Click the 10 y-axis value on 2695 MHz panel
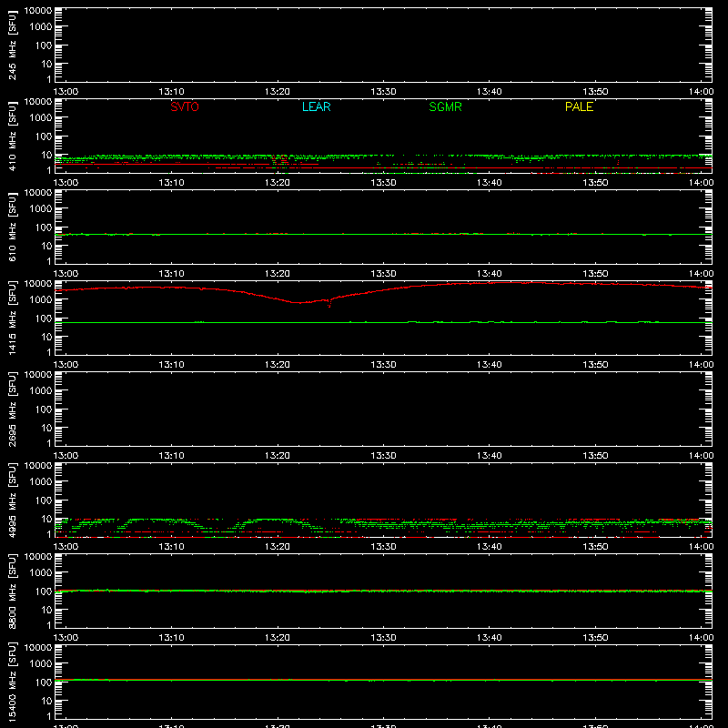Image resolution: width=728 pixels, height=728 pixels. (x=46, y=428)
